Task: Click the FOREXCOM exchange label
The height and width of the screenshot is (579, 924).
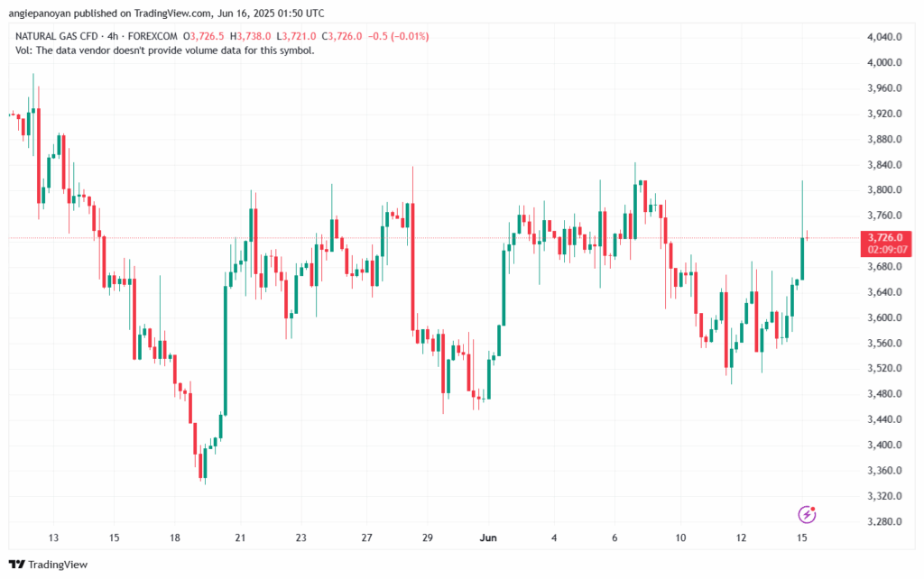Action: point(153,36)
